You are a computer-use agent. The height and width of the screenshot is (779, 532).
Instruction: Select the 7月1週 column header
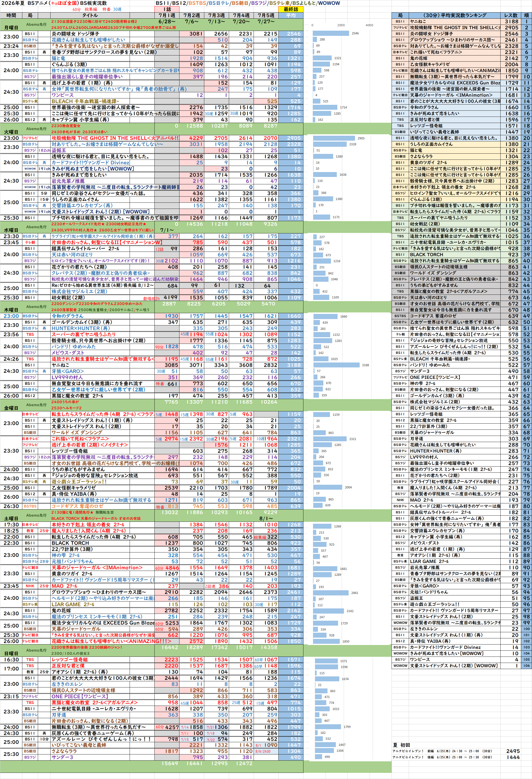(x=167, y=15)
